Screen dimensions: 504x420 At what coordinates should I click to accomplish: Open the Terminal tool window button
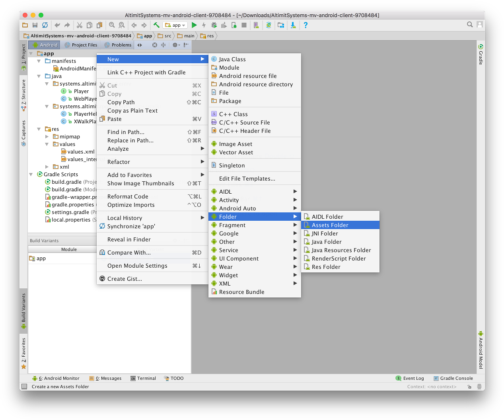click(143, 378)
